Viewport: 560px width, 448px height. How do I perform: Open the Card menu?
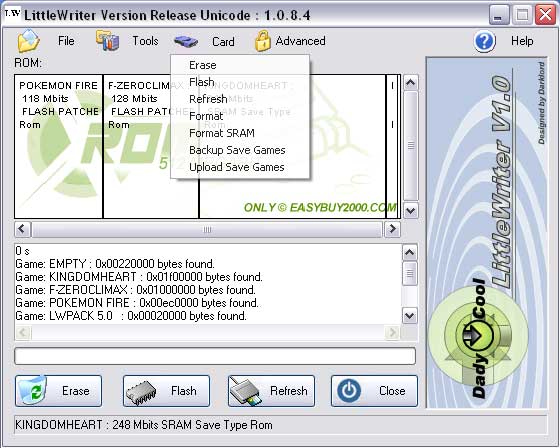pos(223,41)
